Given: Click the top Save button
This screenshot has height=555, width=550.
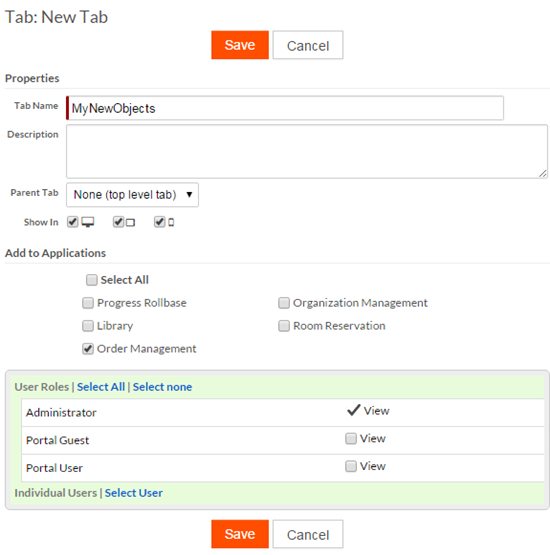Looking at the screenshot, I should 240,45.
